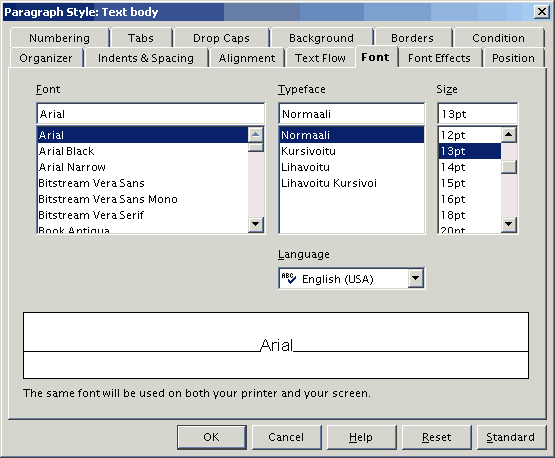This screenshot has height=458, width=555.
Task: Click the Cancel button
Action: click(286, 437)
